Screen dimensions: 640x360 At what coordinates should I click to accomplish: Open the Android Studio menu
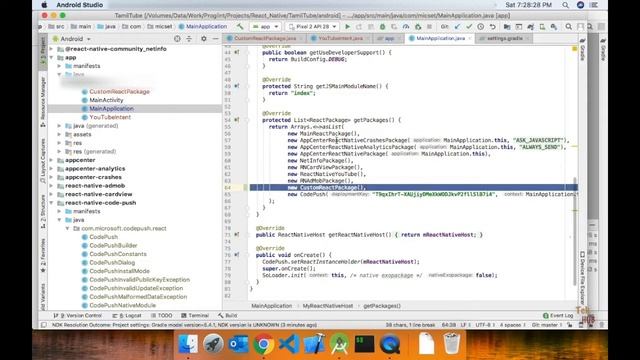coord(80,5)
